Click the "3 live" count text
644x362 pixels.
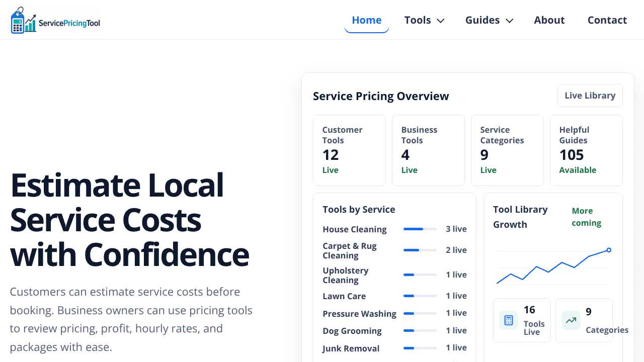point(456,229)
